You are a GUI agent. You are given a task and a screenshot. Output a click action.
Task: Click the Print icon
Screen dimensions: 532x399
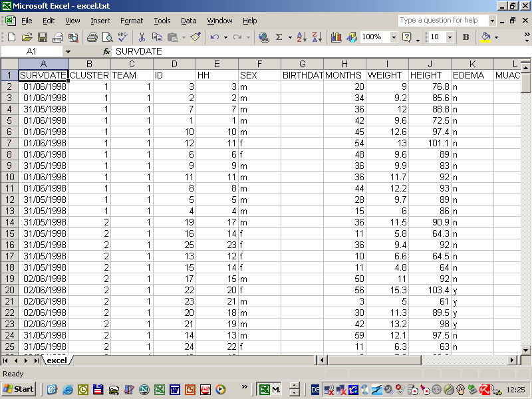(92, 37)
